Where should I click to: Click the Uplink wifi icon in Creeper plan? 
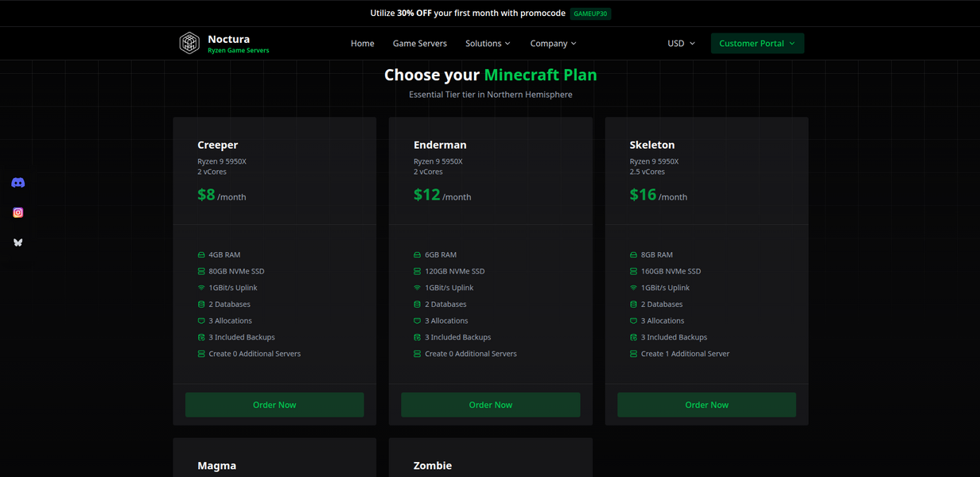coord(201,288)
